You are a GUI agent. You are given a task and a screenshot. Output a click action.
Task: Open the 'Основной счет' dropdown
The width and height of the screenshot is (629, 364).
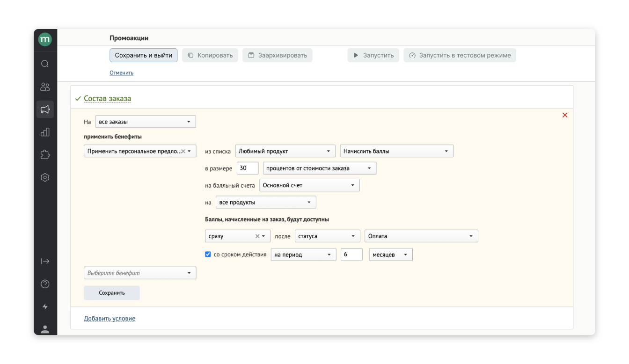pos(309,185)
